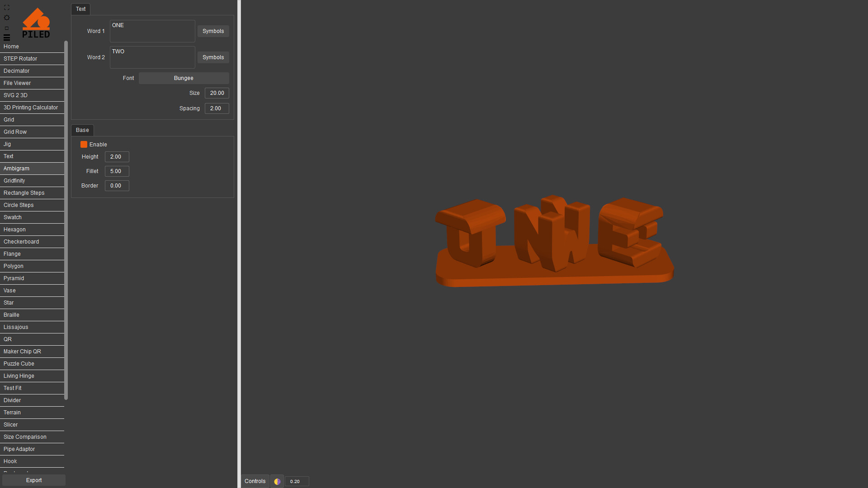Open the Bungee font dropdown

click(x=184, y=78)
